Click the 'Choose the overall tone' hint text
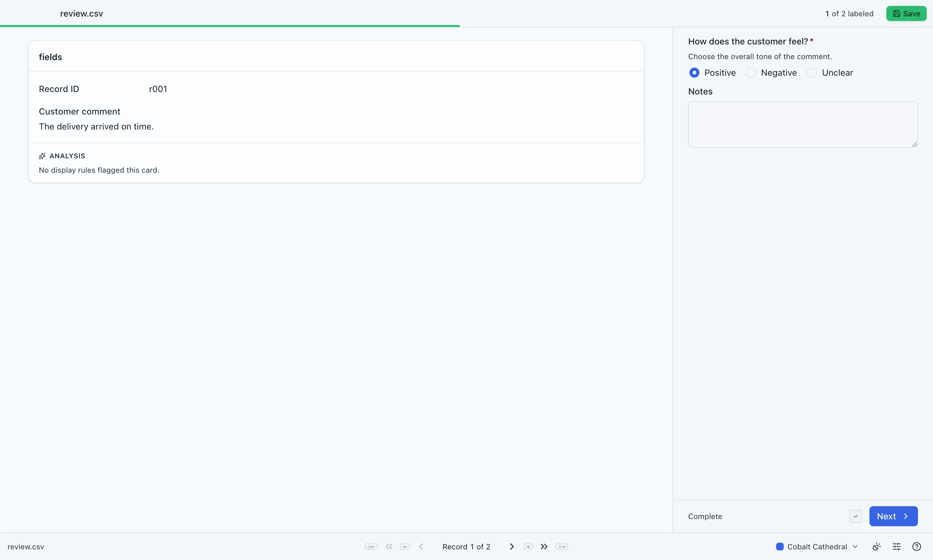 760,57
